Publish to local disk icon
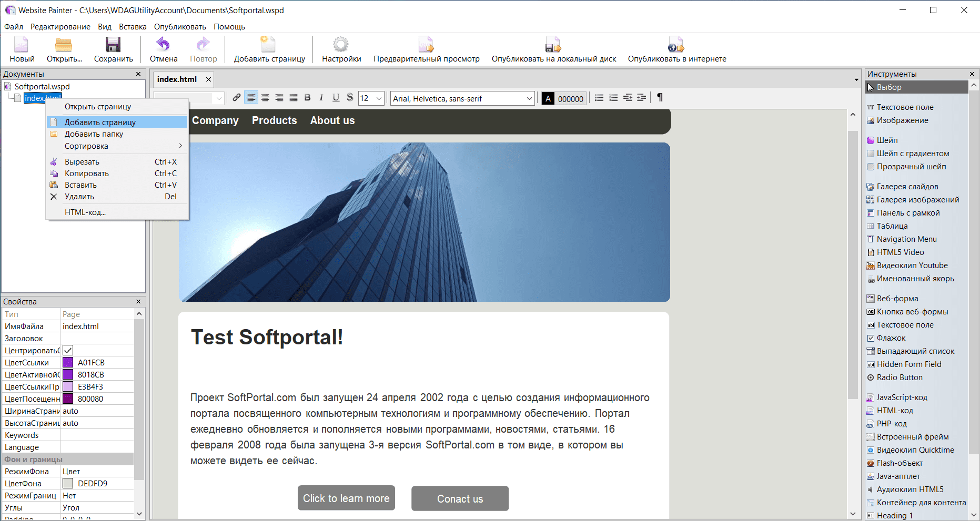980x521 pixels. click(x=553, y=45)
